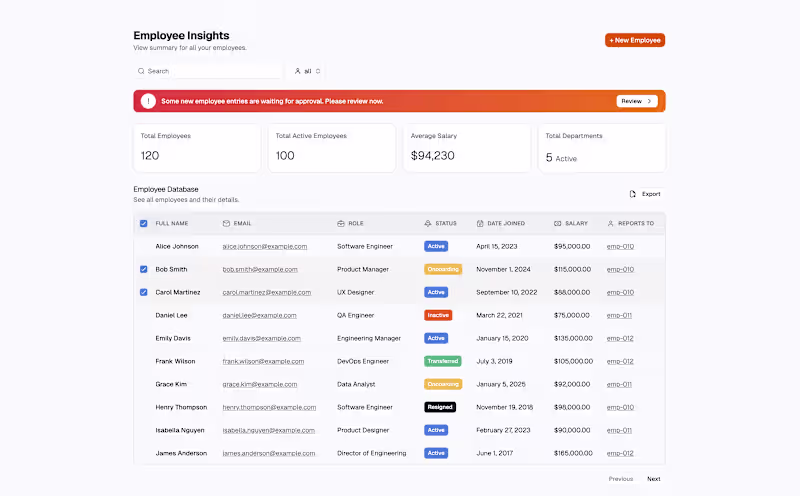
Task: Click Daniel Lee's red Inactive status badge
Action: coord(438,315)
